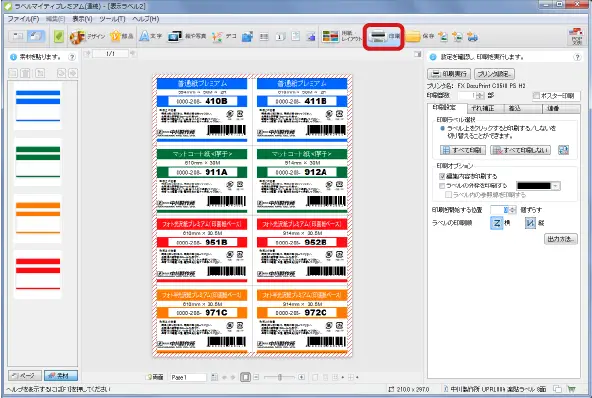Toggle the 編集内容を印刷する checkbox

pos(442,176)
